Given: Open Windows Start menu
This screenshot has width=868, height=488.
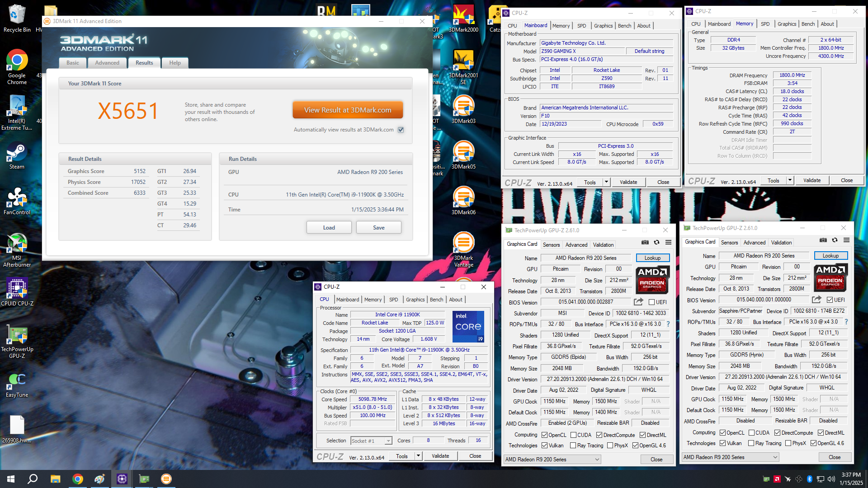Looking at the screenshot, I should tap(11, 479).
